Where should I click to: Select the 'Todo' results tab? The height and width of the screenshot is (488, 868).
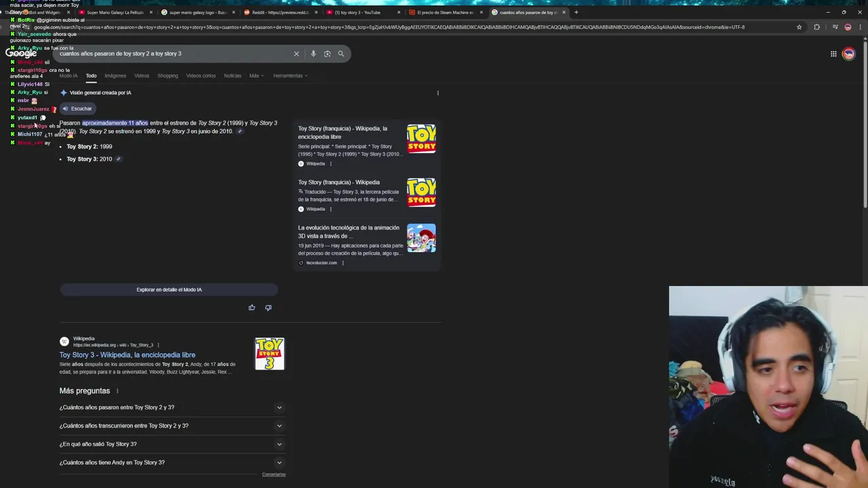point(91,76)
